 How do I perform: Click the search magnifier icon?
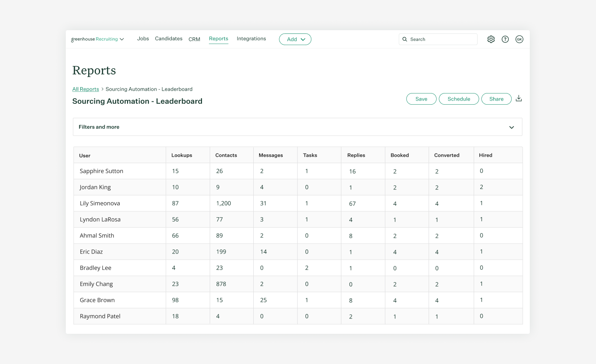pos(405,39)
